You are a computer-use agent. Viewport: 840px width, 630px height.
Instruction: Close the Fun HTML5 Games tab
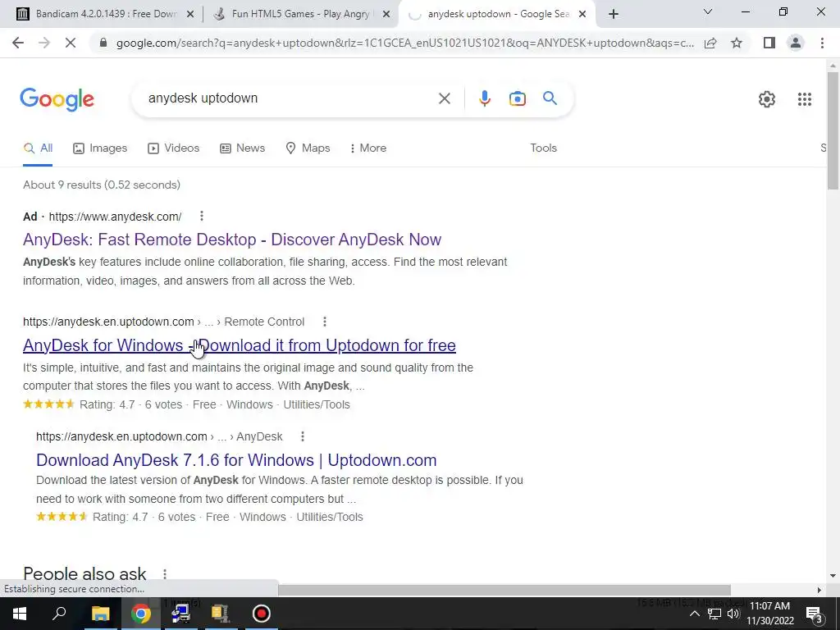click(386, 14)
